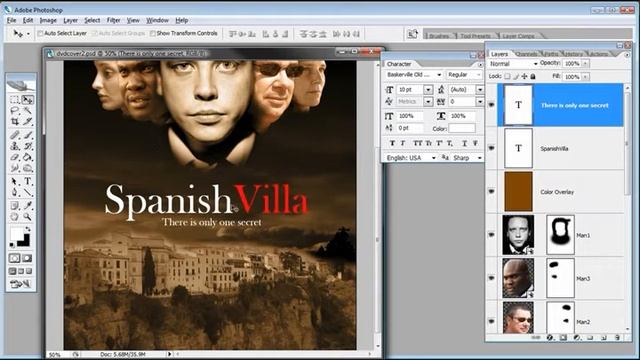Viewport: 640px width, 360px height.
Task: Select the Crop tool
Action: pyautogui.click(x=15, y=122)
